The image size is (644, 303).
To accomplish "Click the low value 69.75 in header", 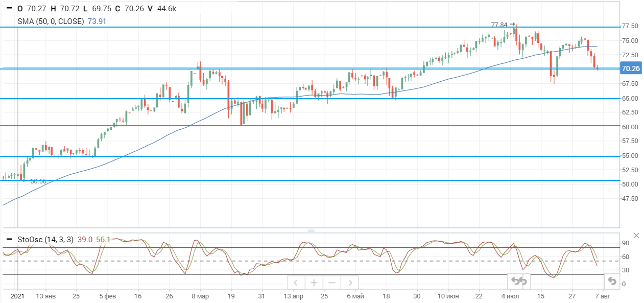I will [103, 9].
